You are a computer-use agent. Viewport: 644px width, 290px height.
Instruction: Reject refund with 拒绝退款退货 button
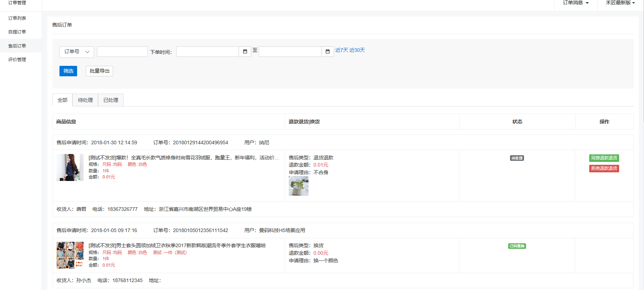[x=604, y=168]
